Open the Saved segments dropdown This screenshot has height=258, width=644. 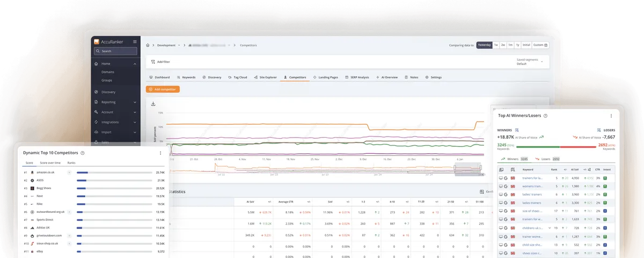pyautogui.click(x=530, y=62)
